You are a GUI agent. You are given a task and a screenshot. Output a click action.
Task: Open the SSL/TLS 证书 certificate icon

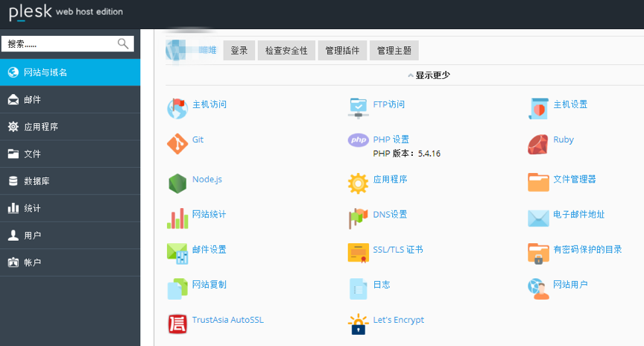(x=358, y=253)
